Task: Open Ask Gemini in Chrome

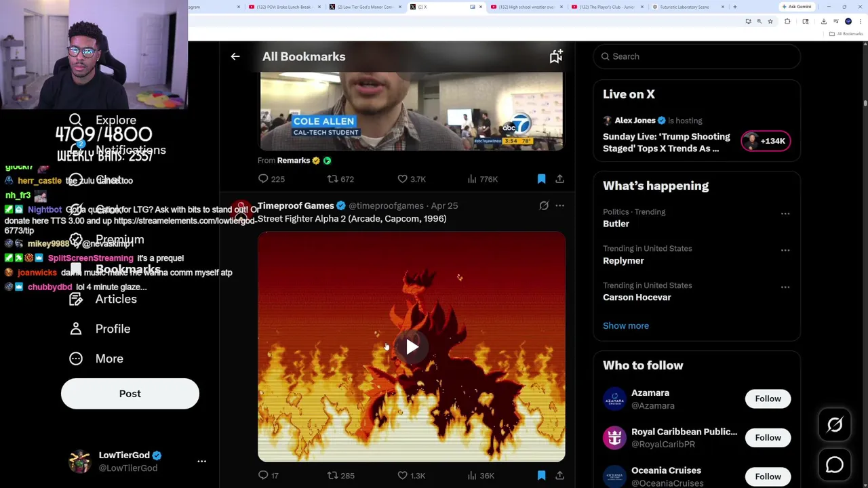Action: (x=796, y=7)
